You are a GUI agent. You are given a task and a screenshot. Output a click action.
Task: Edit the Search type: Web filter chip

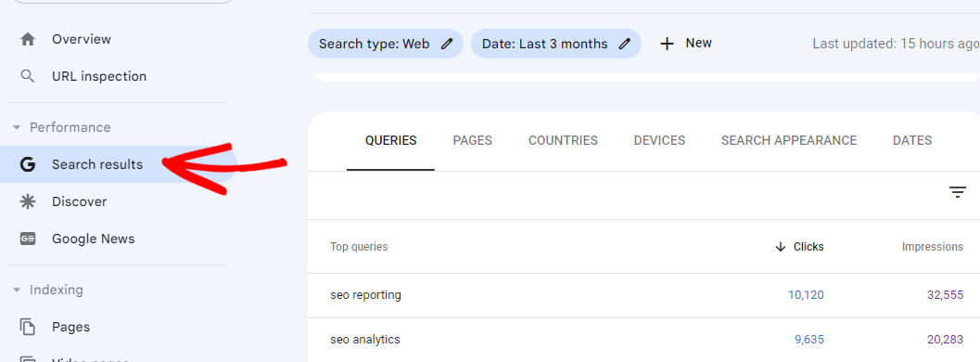[386, 44]
